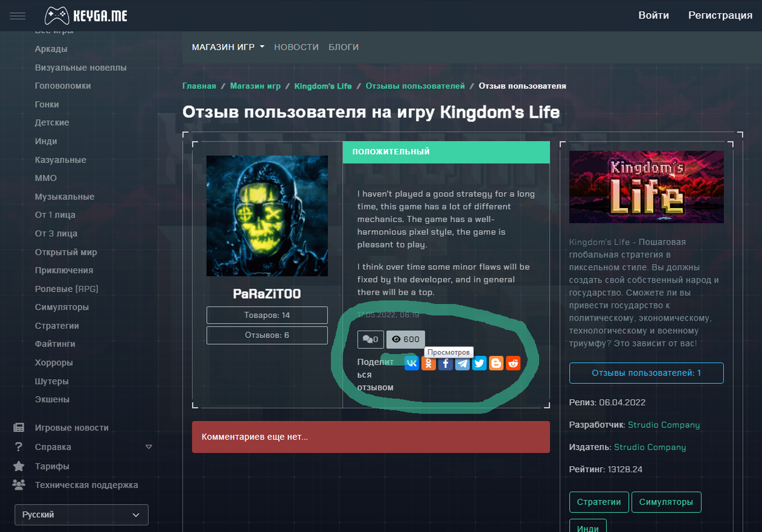The image size is (762, 532).
Task: Click the ПОЛОЖИТЕЛЬНЫЙ review rating banner
Action: [x=446, y=152]
